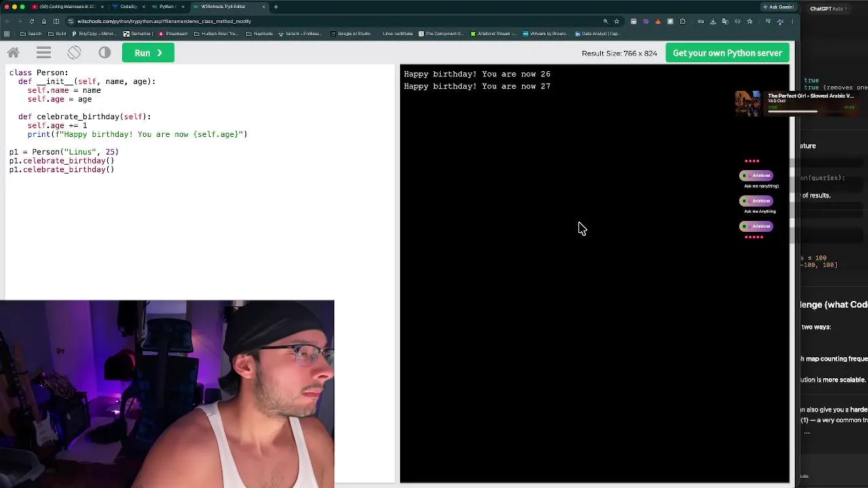
Task: Open the translate page icon
Action: [x=725, y=21]
